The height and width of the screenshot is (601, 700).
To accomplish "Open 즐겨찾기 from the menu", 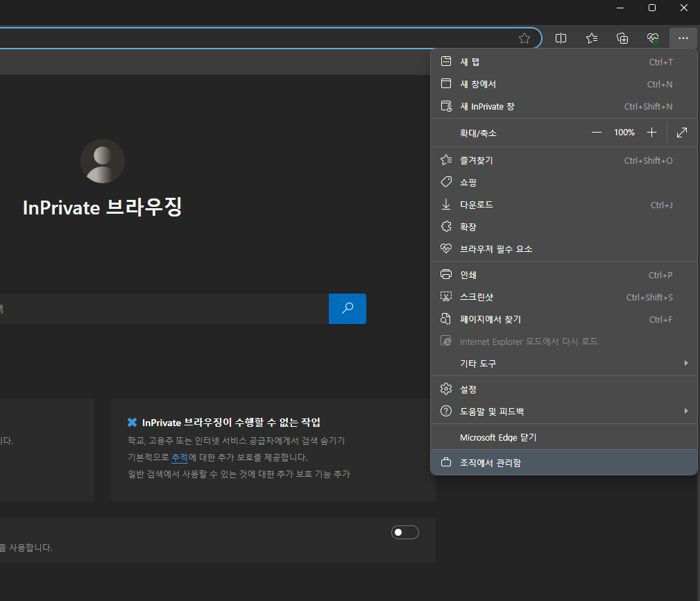I will click(563, 160).
